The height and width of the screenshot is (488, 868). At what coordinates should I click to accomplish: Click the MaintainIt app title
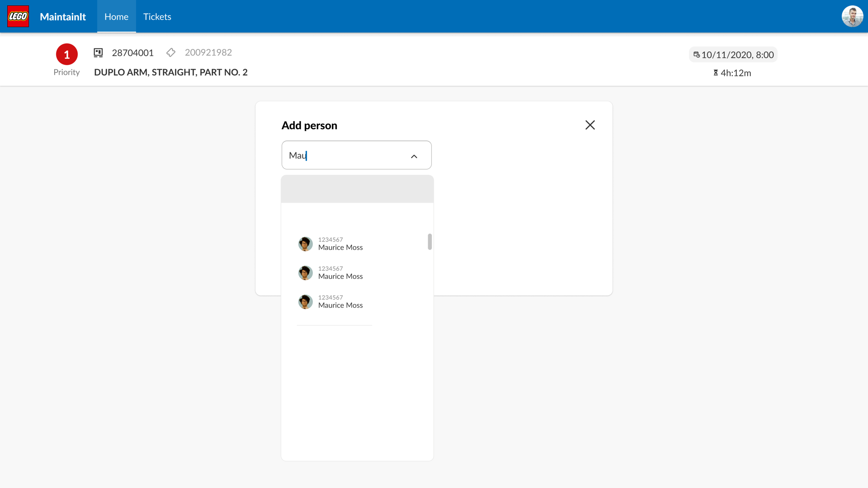point(63,17)
